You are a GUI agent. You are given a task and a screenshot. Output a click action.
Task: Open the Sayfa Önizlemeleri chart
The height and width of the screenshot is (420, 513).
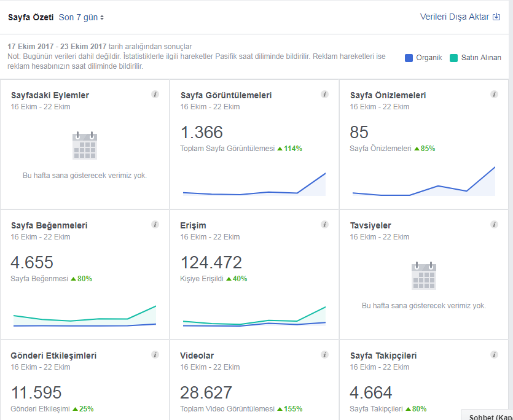pyautogui.click(x=424, y=181)
